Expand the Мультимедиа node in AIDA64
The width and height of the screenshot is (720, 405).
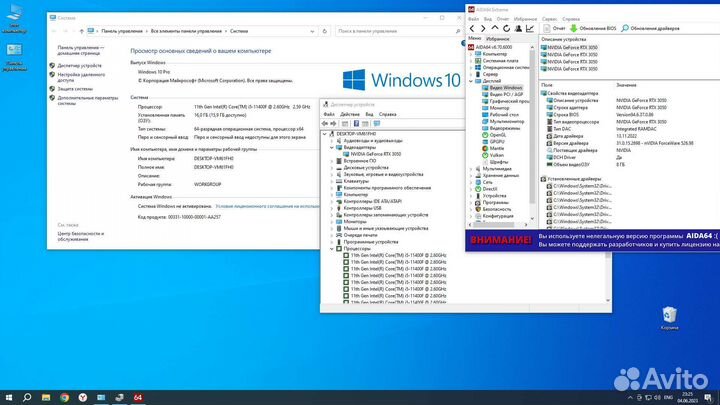(471, 169)
